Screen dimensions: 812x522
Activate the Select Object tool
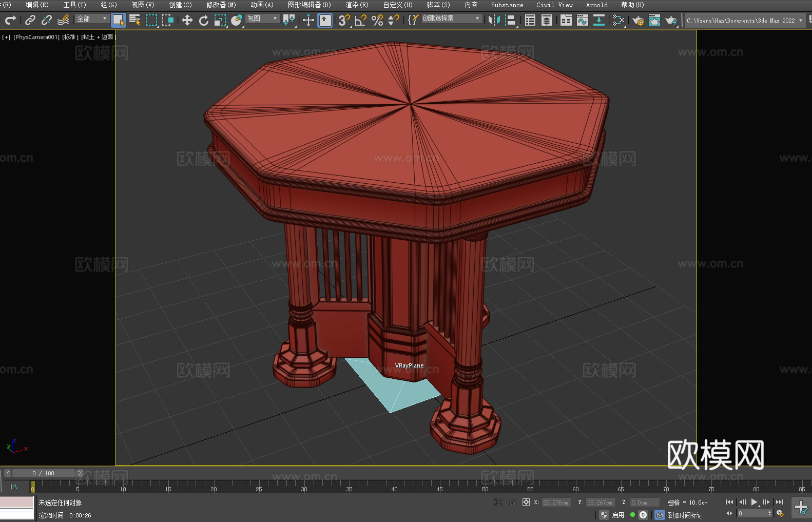(x=119, y=21)
